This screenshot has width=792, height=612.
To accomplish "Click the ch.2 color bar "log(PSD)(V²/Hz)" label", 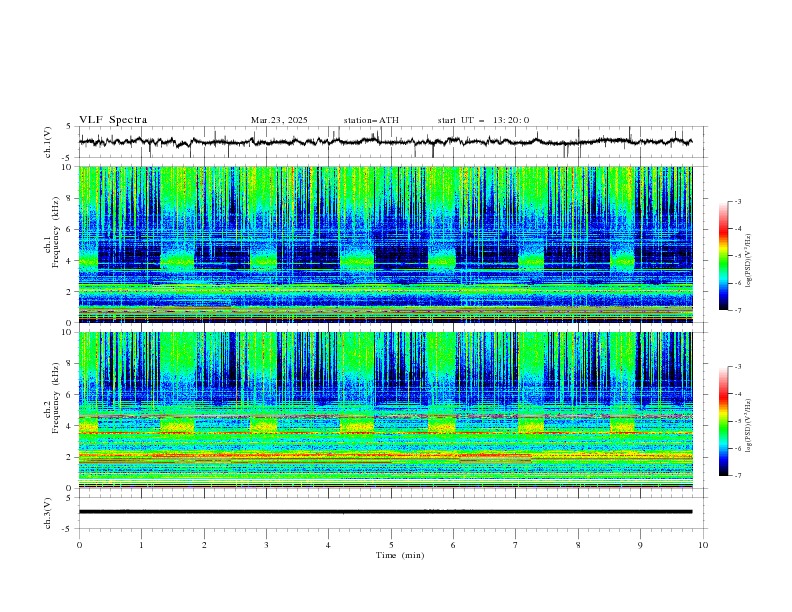I will pyautogui.click(x=748, y=425).
